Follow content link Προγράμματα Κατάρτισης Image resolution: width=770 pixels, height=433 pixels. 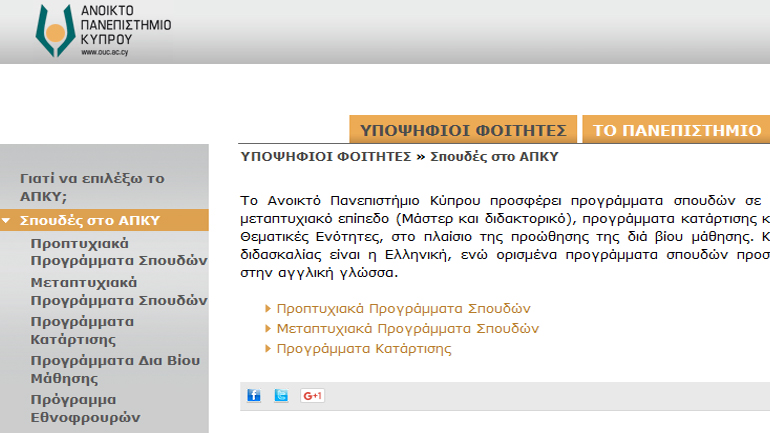[364, 349]
